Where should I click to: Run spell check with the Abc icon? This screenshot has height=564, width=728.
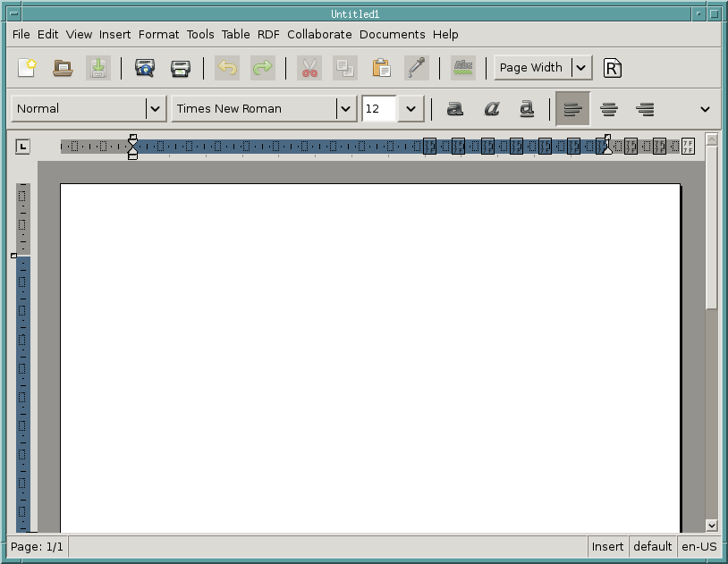point(462,68)
